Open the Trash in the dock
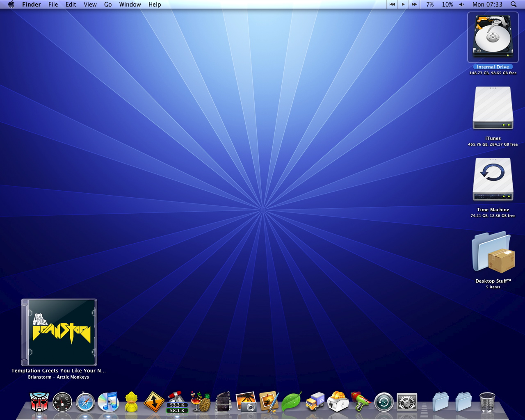Screen dimensions: 525x420 pyautogui.click(x=487, y=402)
